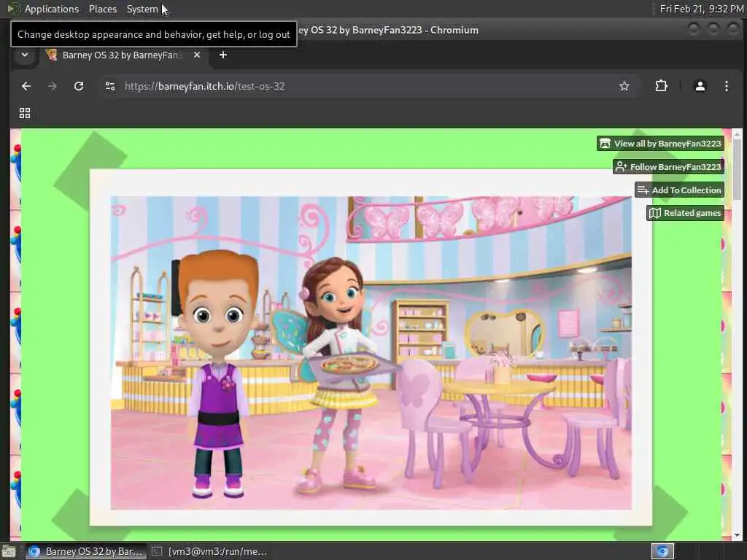
Task: Click the scrollbar down arrow
Action: 738,535
